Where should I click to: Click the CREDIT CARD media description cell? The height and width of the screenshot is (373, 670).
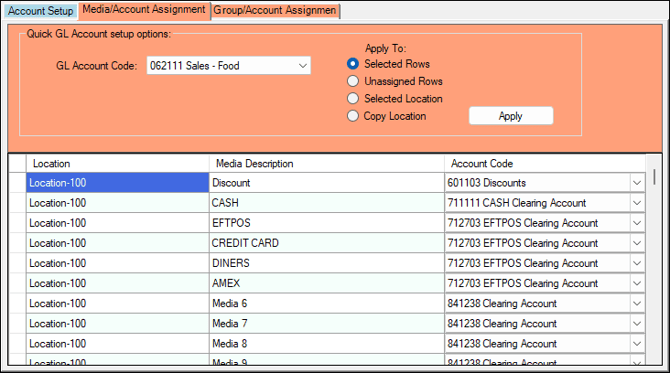[327, 243]
